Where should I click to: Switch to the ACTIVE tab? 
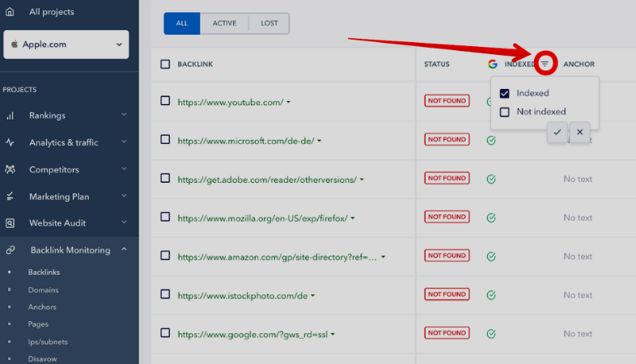coord(224,23)
